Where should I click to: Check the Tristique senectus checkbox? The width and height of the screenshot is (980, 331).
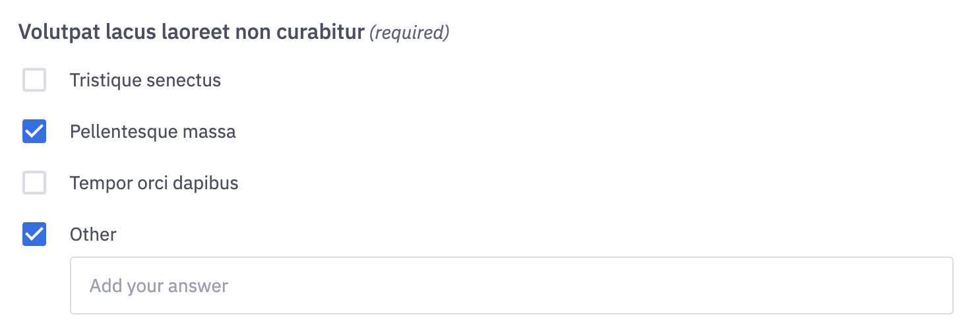pyautogui.click(x=34, y=80)
